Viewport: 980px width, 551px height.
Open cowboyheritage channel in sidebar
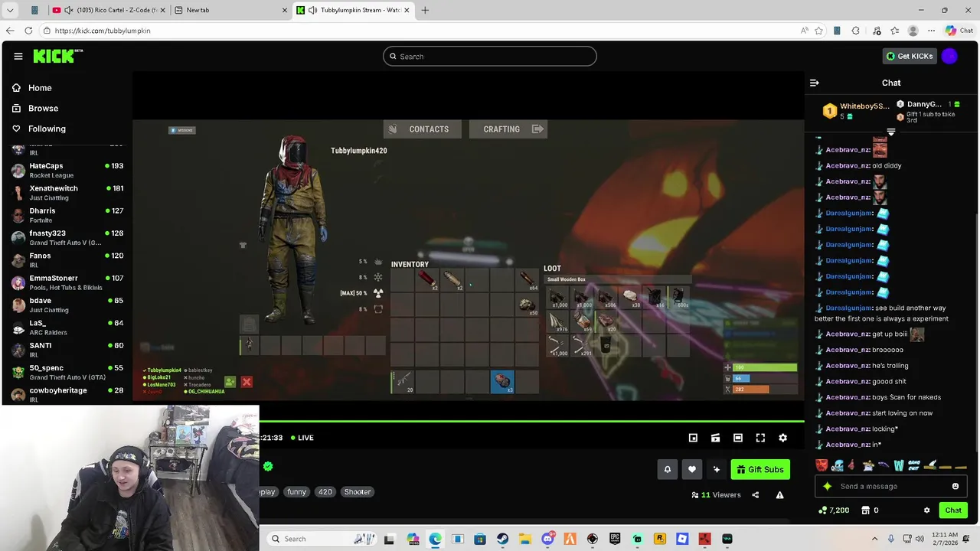coord(67,394)
